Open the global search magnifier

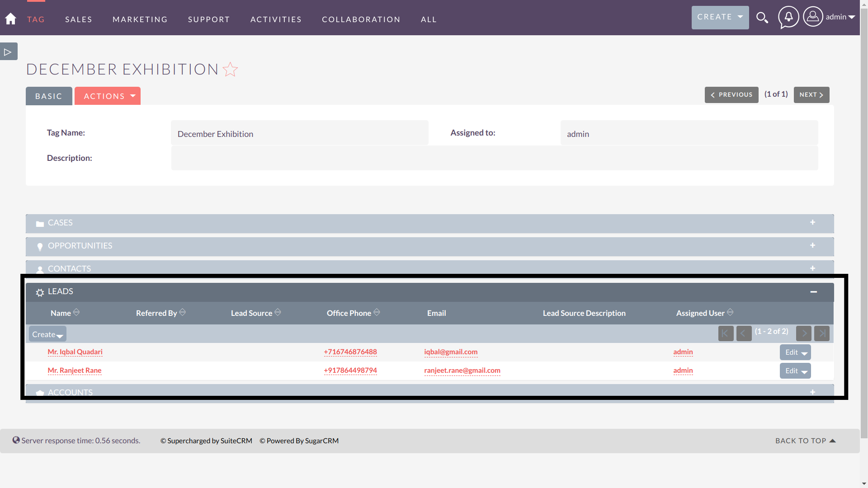[x=762, y=18]
